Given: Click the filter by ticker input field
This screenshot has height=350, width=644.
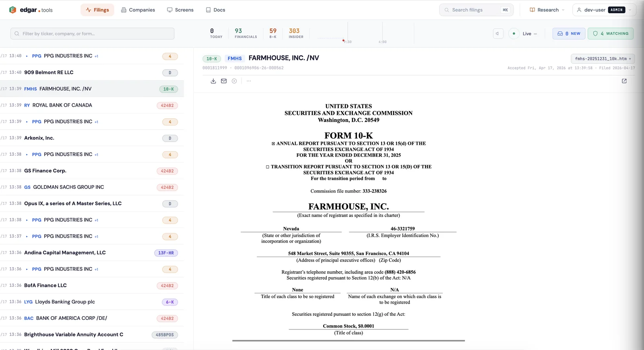Looking at the screenshot, I should 93,33.
